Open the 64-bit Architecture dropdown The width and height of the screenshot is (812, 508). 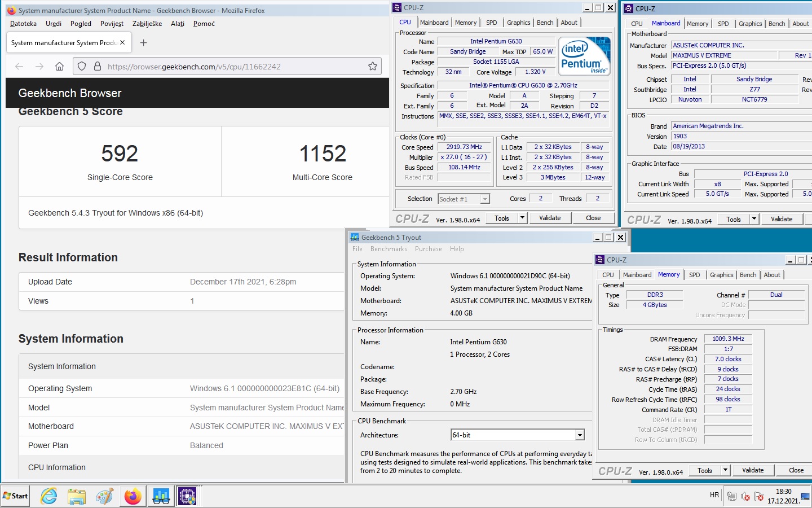580,435
